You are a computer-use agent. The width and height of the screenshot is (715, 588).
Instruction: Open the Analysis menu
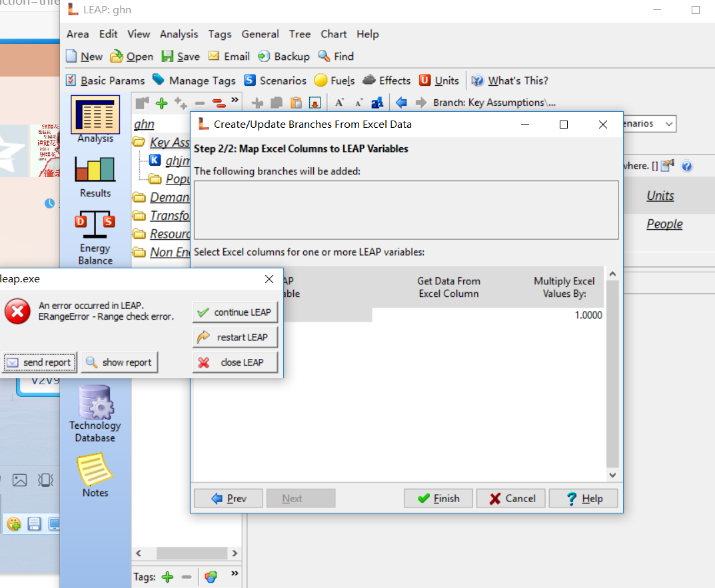tap(179, 34)
